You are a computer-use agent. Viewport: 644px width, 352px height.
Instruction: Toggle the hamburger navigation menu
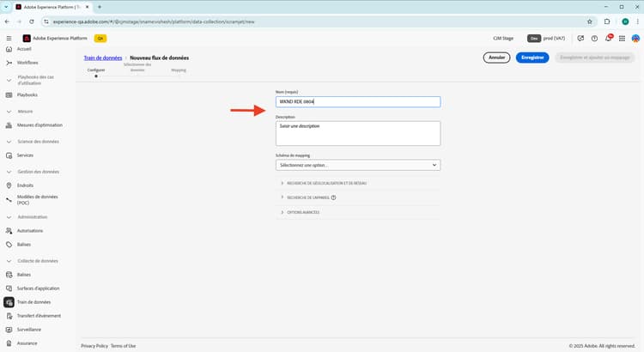9,38
